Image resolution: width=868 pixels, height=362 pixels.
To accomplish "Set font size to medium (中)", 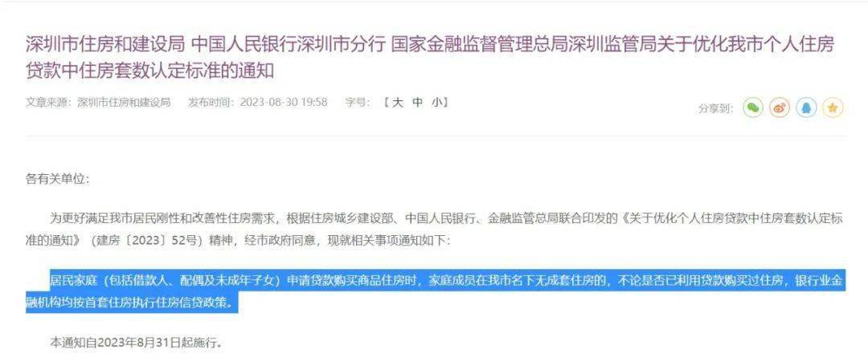I will [x=417, y=102].
